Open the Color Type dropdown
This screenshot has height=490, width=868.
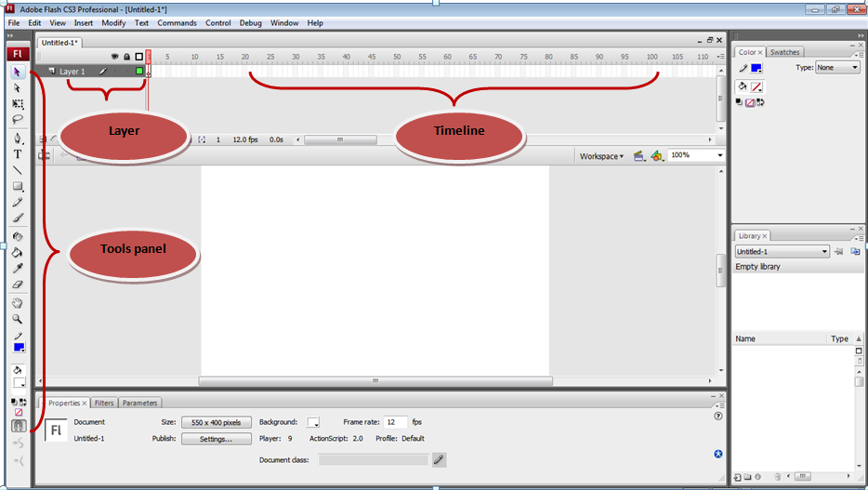click(x=837, y=68)
